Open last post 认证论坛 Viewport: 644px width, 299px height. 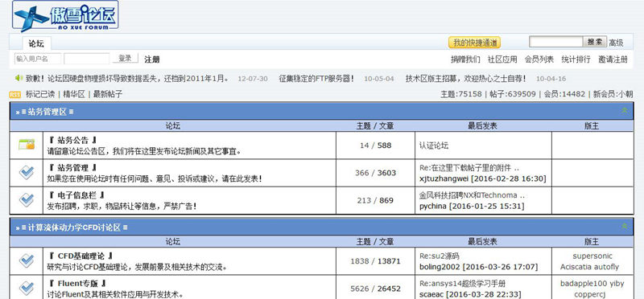coord(434,145)
